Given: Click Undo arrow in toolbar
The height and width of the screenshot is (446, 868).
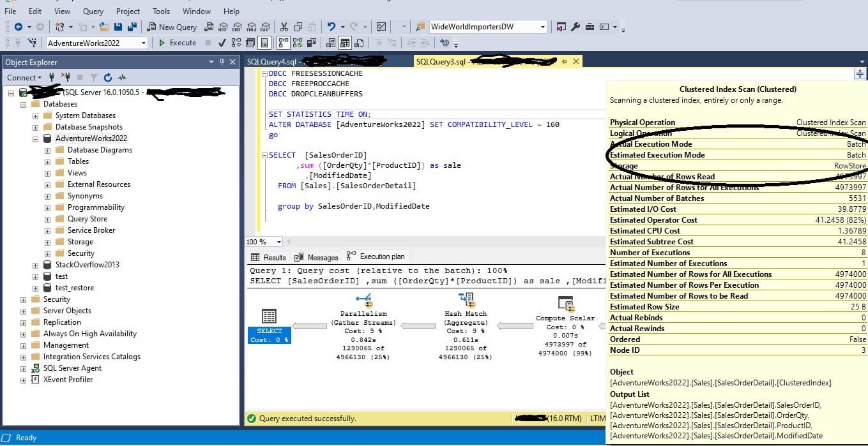Looking at the screenshot, I should coord(331,27).
